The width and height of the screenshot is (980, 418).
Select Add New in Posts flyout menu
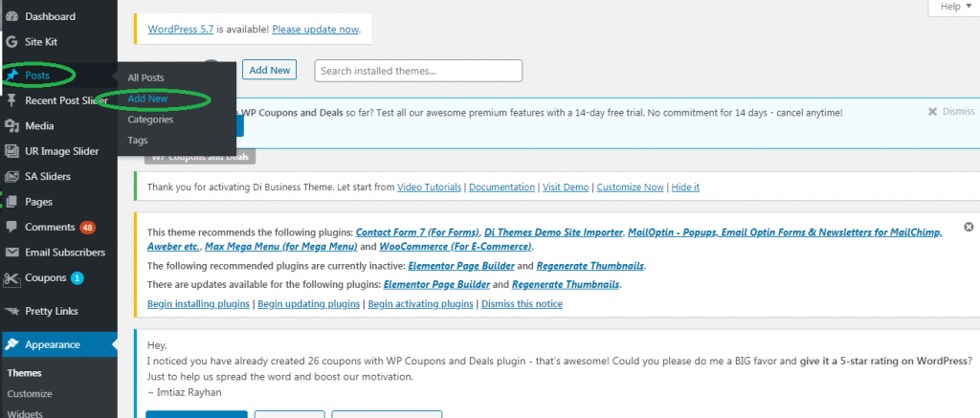(147, 99)
